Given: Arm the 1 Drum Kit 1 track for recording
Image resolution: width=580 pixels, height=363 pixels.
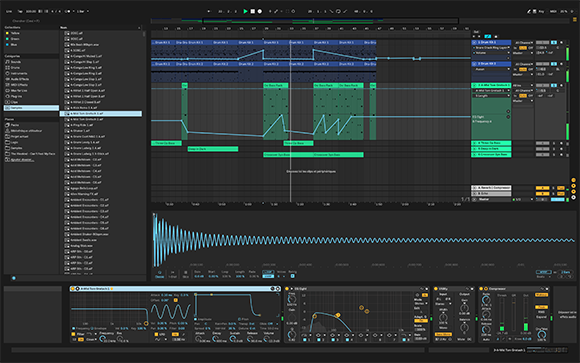Looking at the screenshot, I should tap(562, 43).
